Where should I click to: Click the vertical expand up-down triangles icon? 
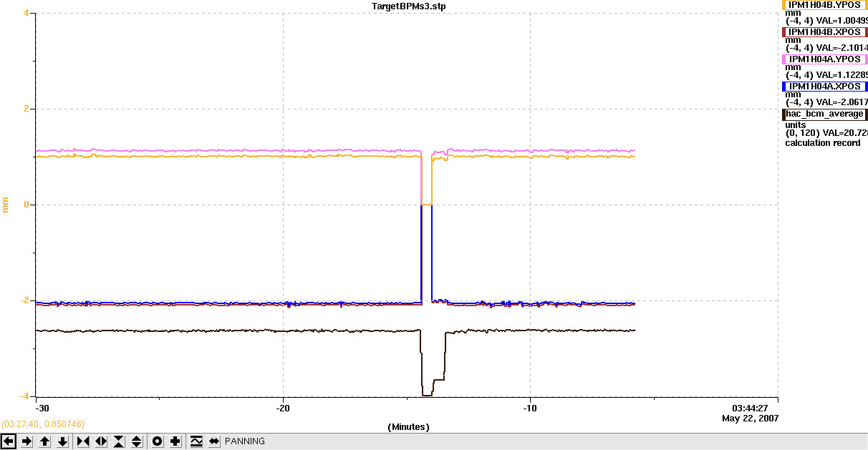(x=137, y=441)
